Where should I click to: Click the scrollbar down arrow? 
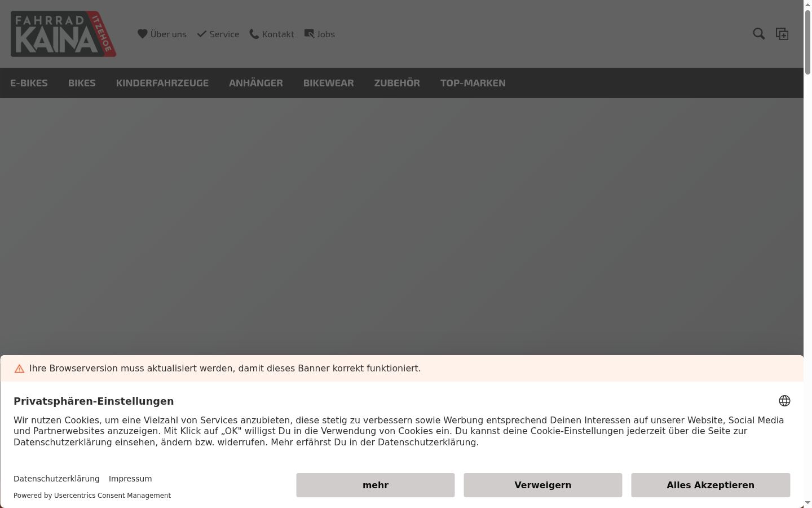point(807,503)
